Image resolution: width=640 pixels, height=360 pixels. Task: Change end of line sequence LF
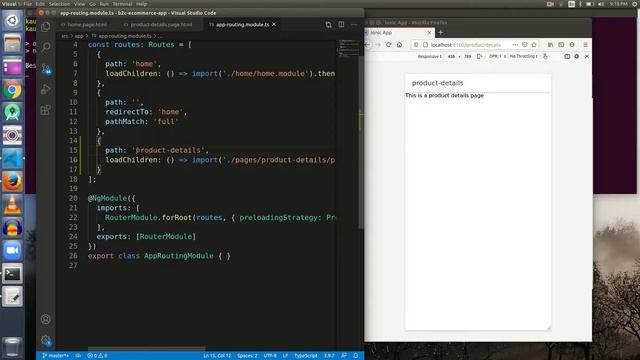285,356
